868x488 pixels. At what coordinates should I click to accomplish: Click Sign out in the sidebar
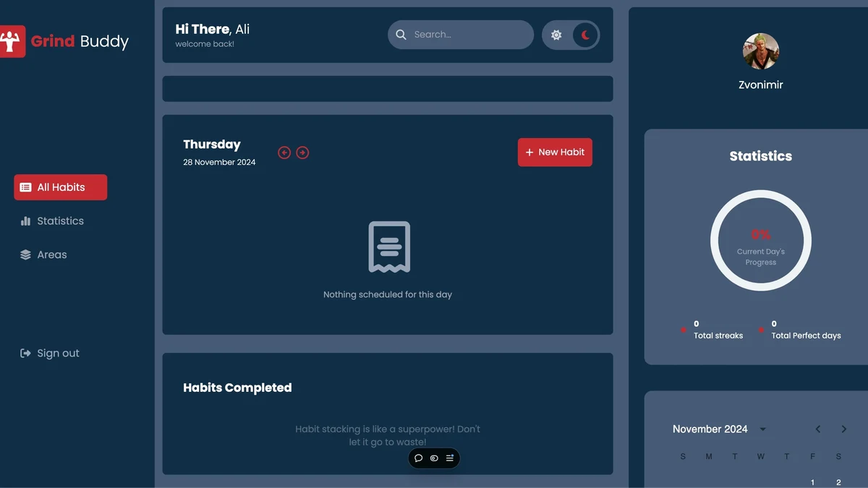(49, 354)
